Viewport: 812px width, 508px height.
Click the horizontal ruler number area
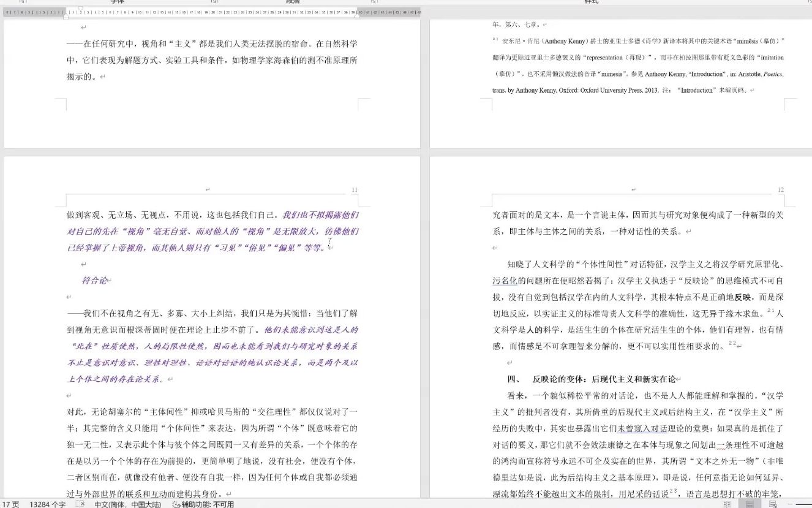click(212, 12)
